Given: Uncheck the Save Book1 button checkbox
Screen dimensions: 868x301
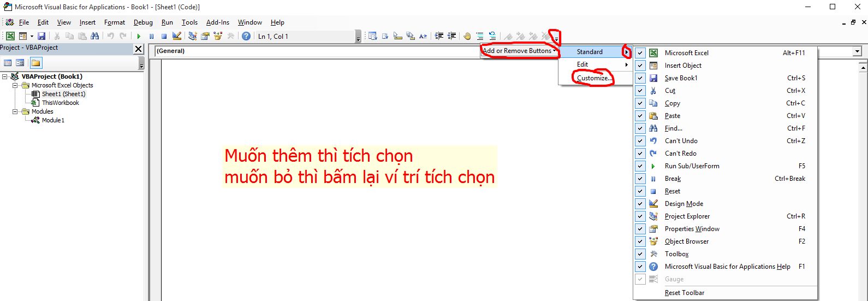Looking at the screenshot, I should [640, 78].
